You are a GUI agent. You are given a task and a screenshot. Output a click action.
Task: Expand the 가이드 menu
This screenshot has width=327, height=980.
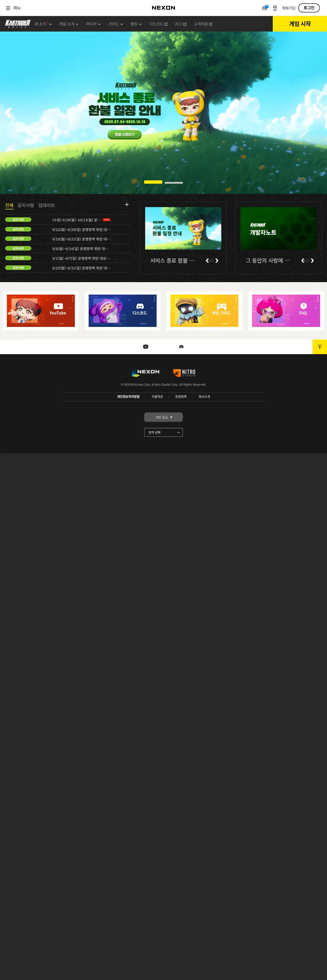tap(116, 24)
